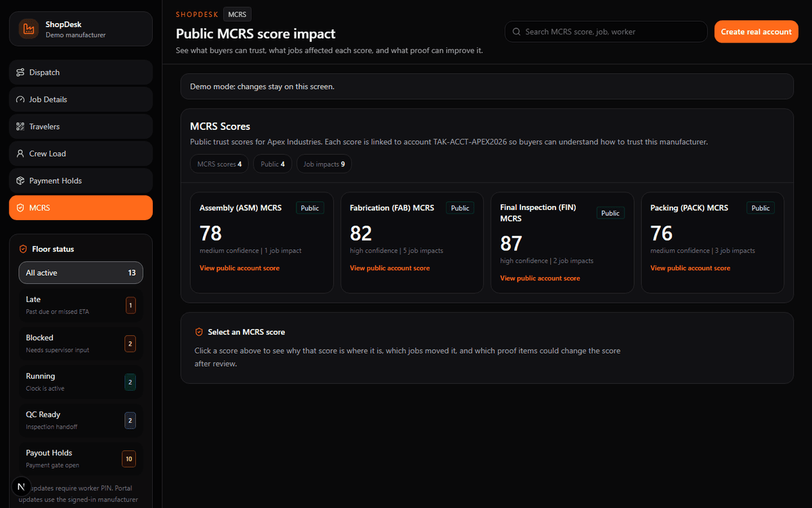The height and width of the screenshot is (508, 812).
Task: Click the Late count badge 1
Action: pos(131,305)
